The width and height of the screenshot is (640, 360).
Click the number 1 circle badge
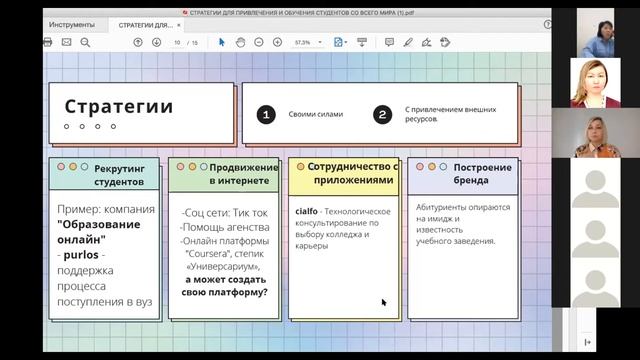(266, 115)
